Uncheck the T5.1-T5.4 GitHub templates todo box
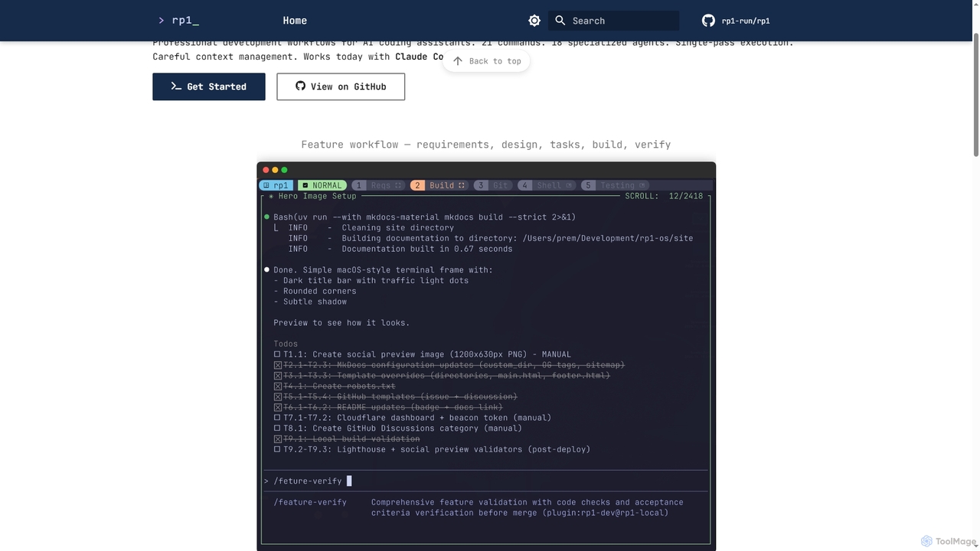This screenshot has width=980, height=551. [277, 396]
